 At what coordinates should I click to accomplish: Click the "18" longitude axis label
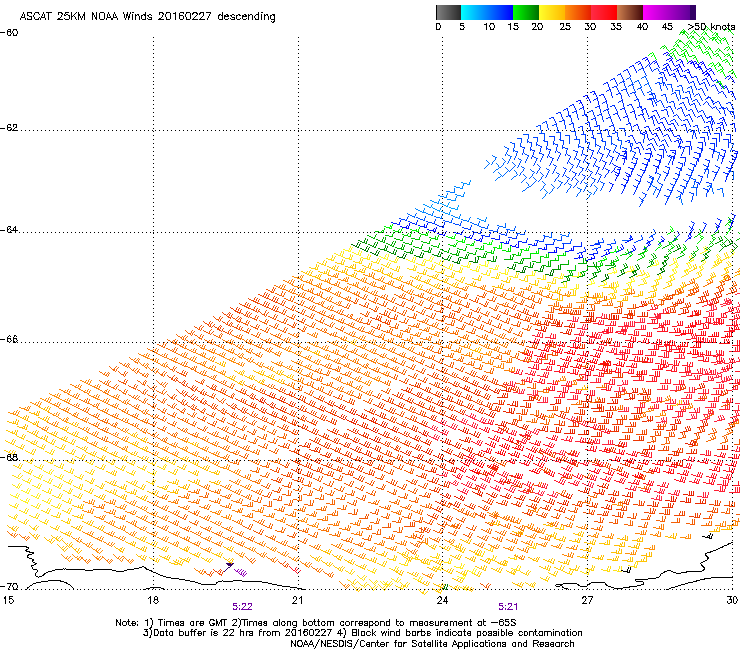(152, 600)
